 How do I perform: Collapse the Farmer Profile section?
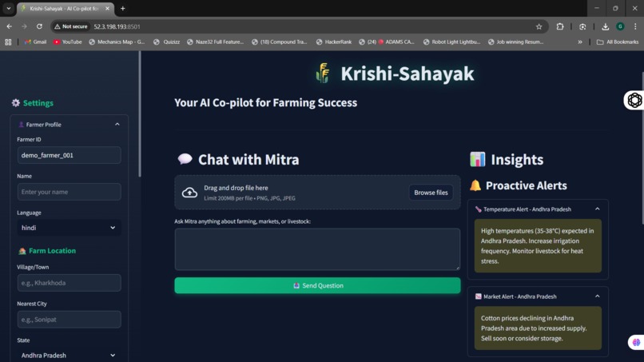(x=117, y=124)
